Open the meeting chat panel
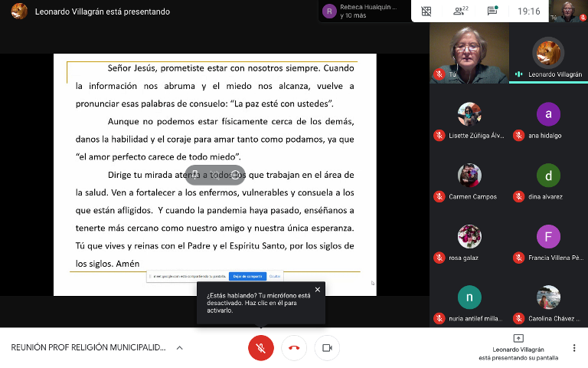Viewport: 588px width, 368px height. click(492, 11)
